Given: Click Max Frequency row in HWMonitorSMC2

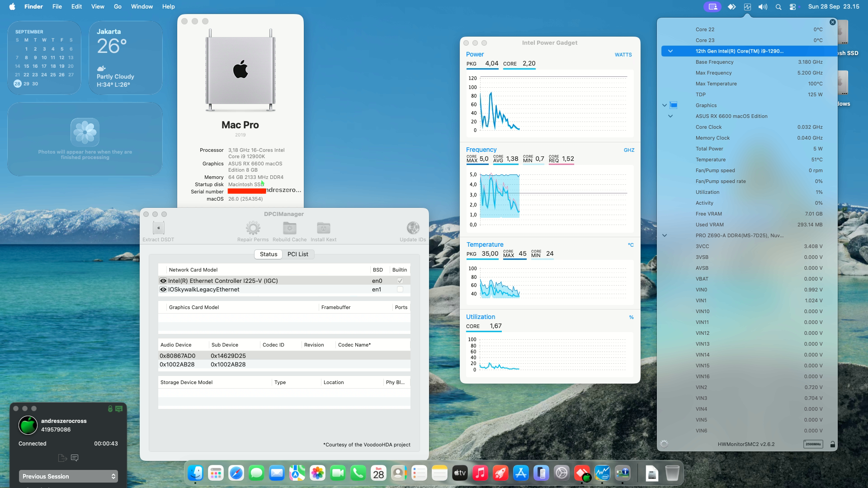Looking at the screenshot, I should click(x=749, y=73).
